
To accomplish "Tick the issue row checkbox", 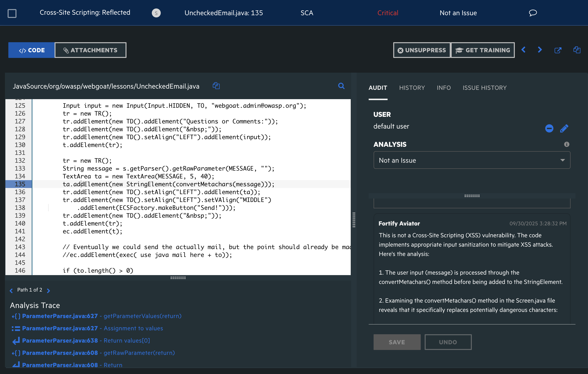I will [12, 13].
